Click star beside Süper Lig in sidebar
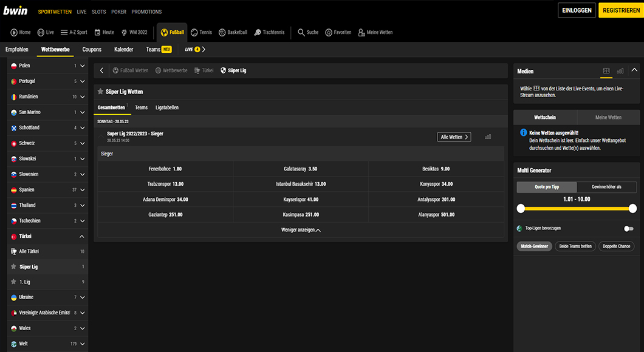Viewport: 644px width, 352px height. [13, 266]
